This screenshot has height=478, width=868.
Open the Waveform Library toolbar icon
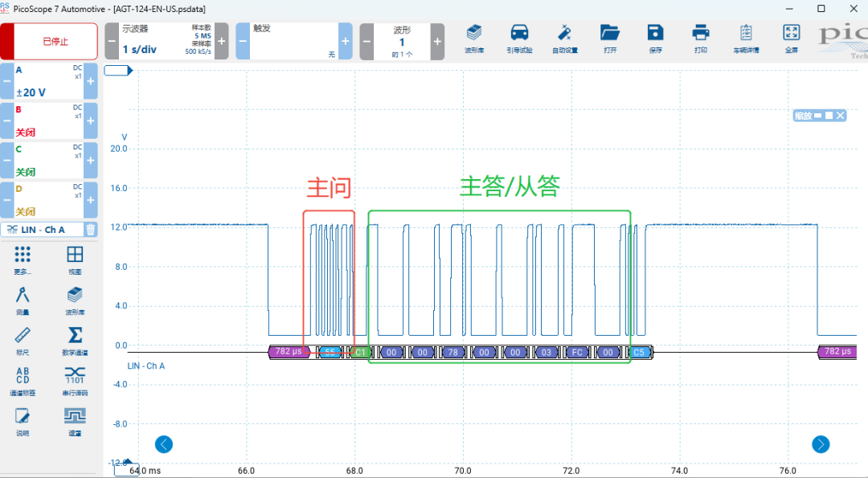(x=474, y=39)
